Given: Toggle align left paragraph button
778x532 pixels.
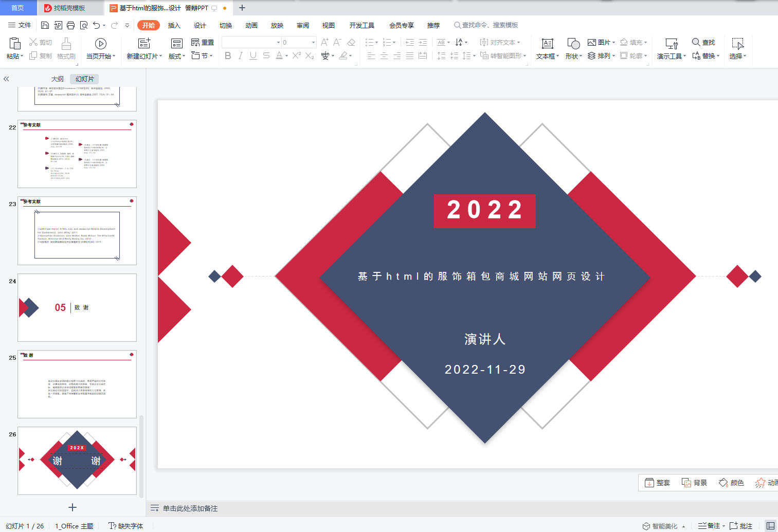Looking at the screenshot, I should pyautogui.click(x=371, y=56).
